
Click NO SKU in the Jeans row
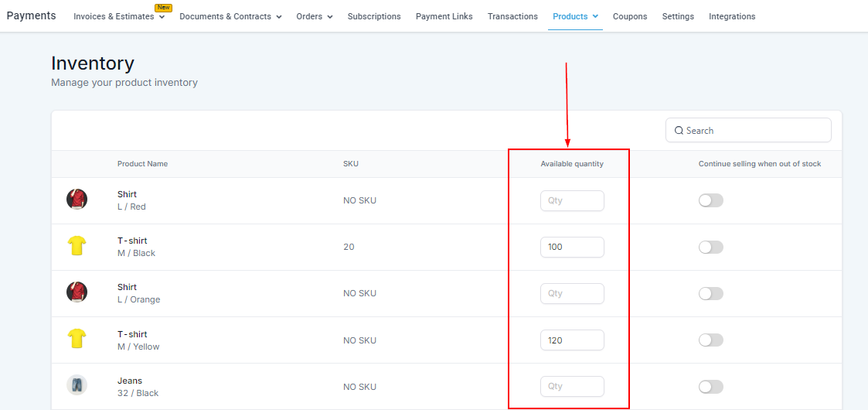(360, 387)
